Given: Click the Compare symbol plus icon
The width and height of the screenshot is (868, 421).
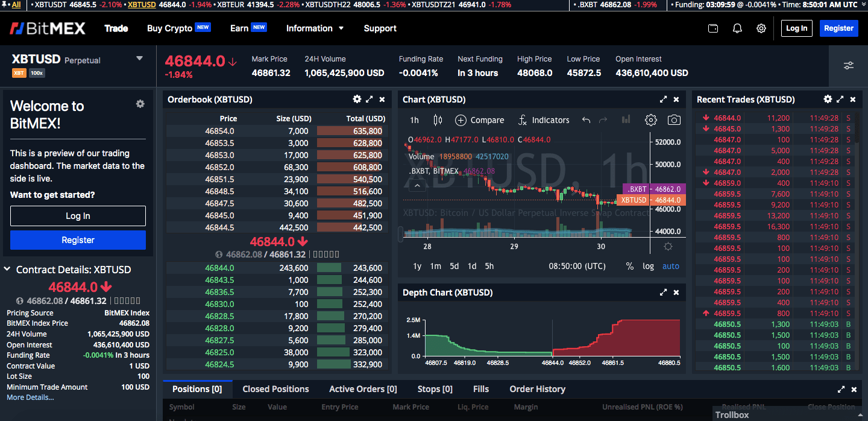Looking at the screenshot, I should [x=461, y=120].
